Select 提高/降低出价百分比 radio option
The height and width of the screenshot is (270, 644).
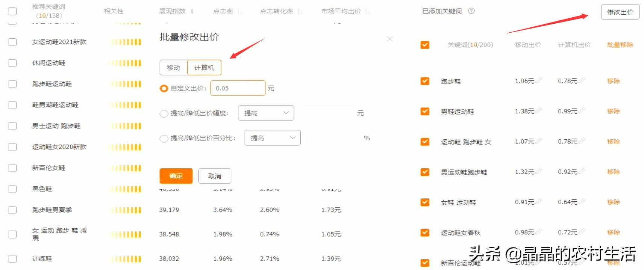(x=164, y=139)
